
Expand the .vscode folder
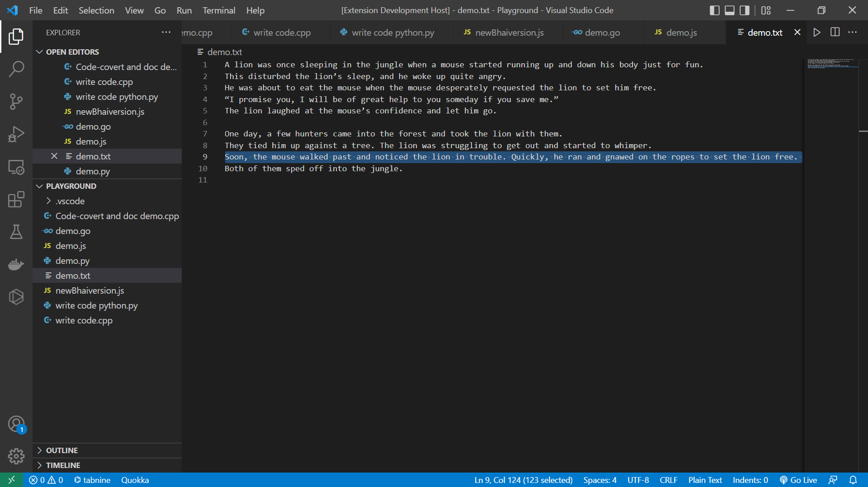107,201
